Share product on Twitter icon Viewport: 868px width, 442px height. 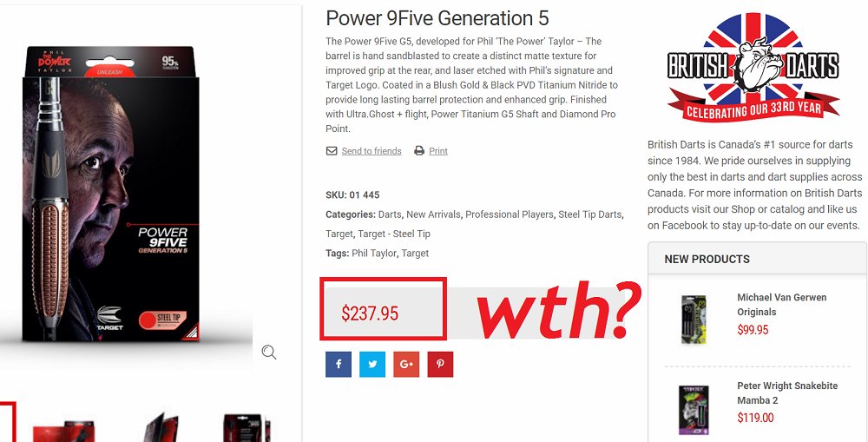pos(372,365)
